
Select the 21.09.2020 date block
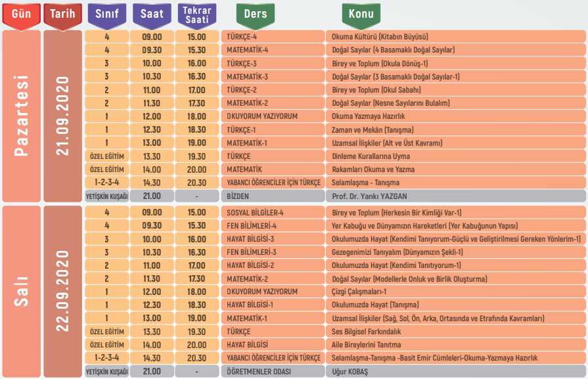(63, 116)
